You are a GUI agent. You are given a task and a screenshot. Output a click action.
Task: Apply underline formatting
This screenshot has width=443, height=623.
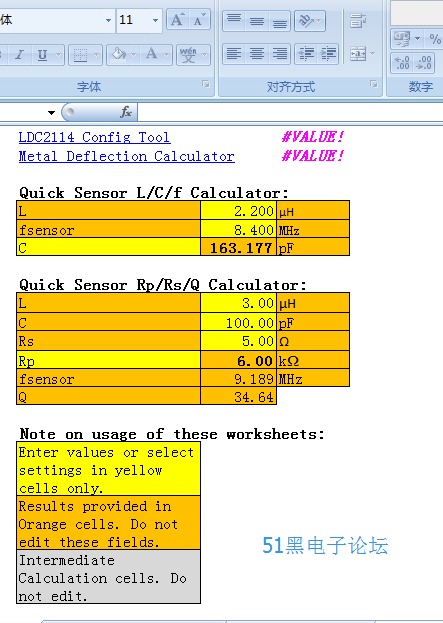[43, 54]
